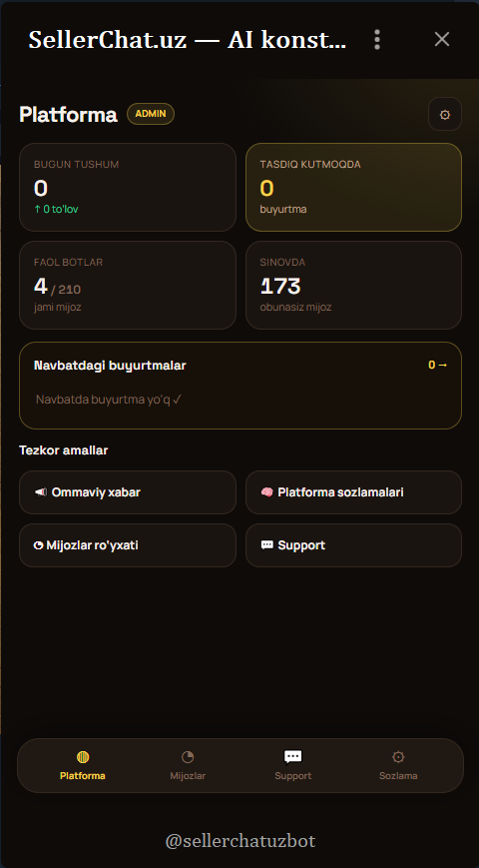
Task: Open the settings gear next to Platforma
Action: point(445,115)
